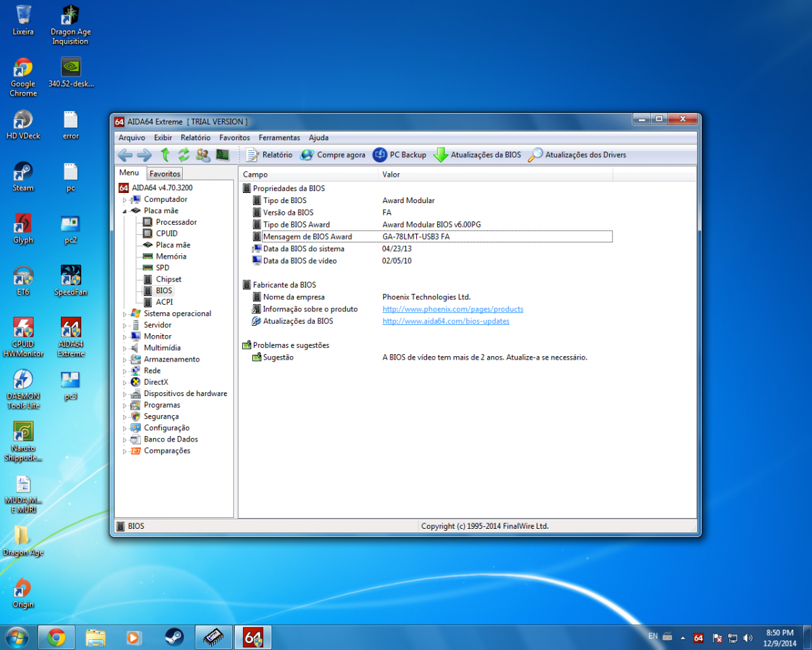812x650 pixels.
Task: Click the volume tray icon
Action: pos(748,638)
